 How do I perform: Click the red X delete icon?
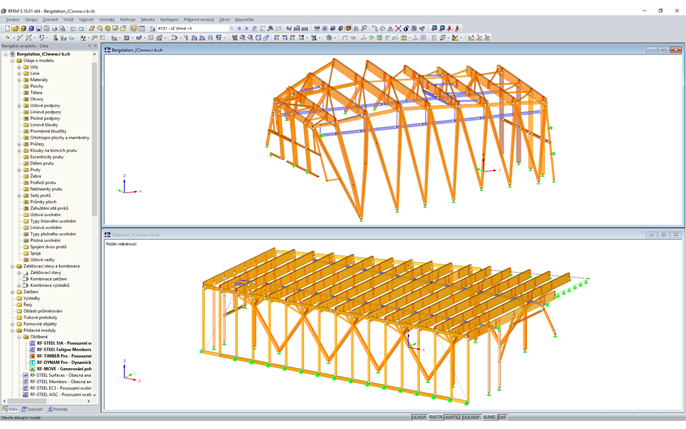pyautogui.click(x=398, y=28)
